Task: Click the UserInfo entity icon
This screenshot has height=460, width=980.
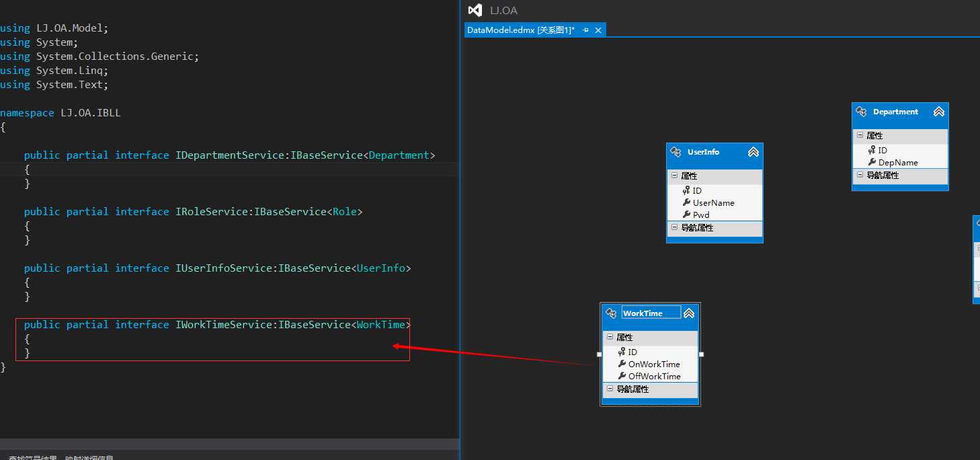Action: (x=676, y=152)
